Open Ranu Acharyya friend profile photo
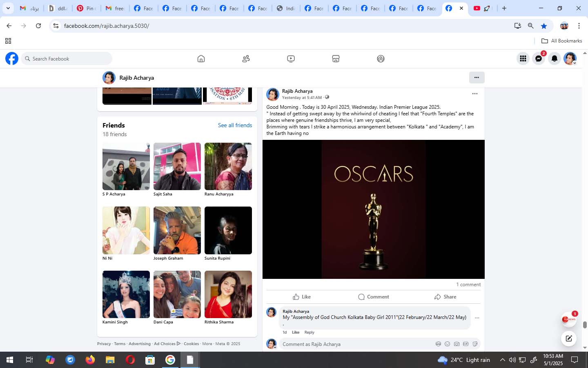This screenshot has width=588, height=368. (228, 166)
